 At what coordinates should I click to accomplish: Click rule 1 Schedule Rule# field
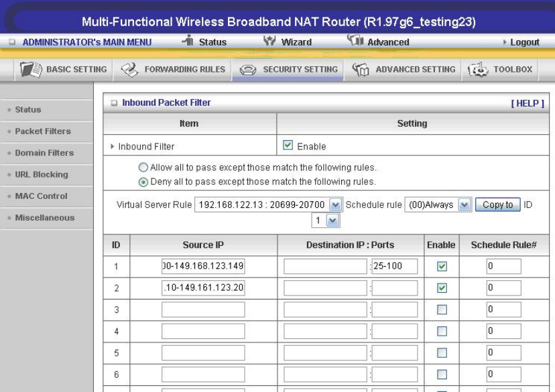[x=503, y=266]
